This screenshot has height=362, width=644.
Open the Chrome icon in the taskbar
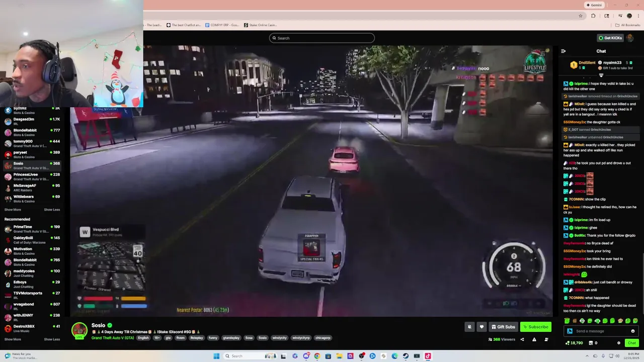pyautogui.click(x=317, y=356)
